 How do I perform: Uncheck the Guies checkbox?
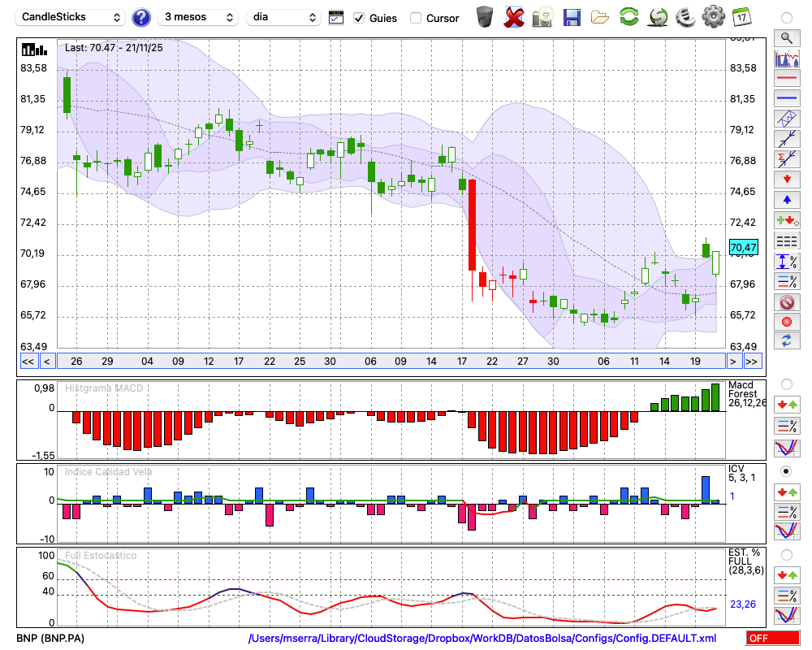point(358,18)
